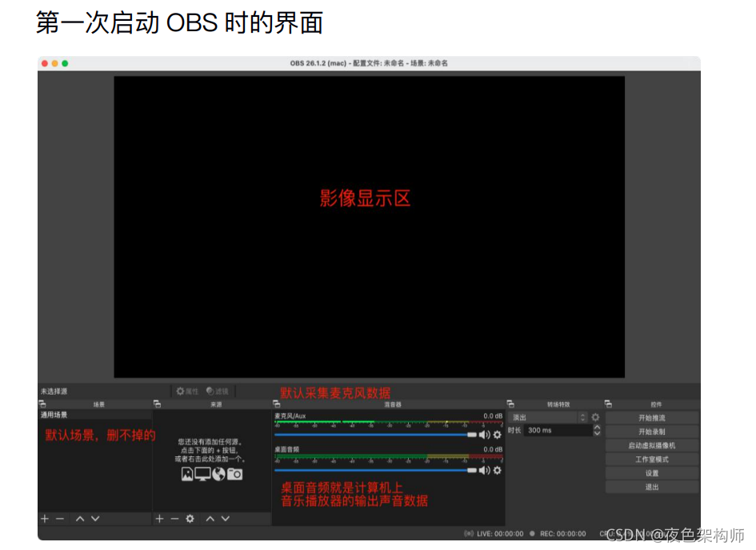Move the source down in the sources list
The width and height of the screenshot is (756, 550).
225,519
